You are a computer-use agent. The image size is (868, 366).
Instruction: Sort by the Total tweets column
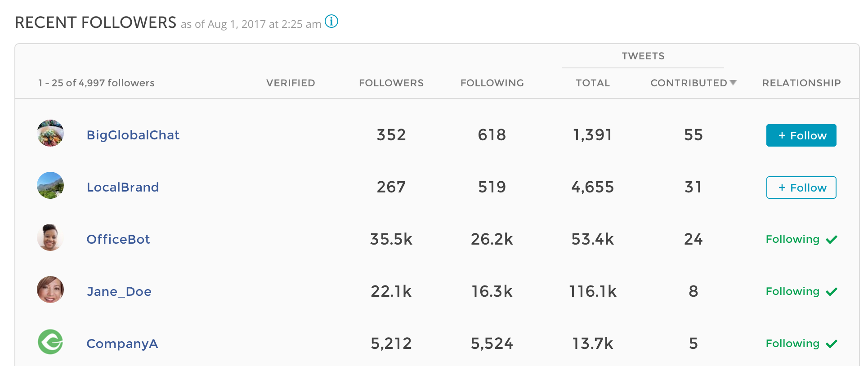coord(593,83)
